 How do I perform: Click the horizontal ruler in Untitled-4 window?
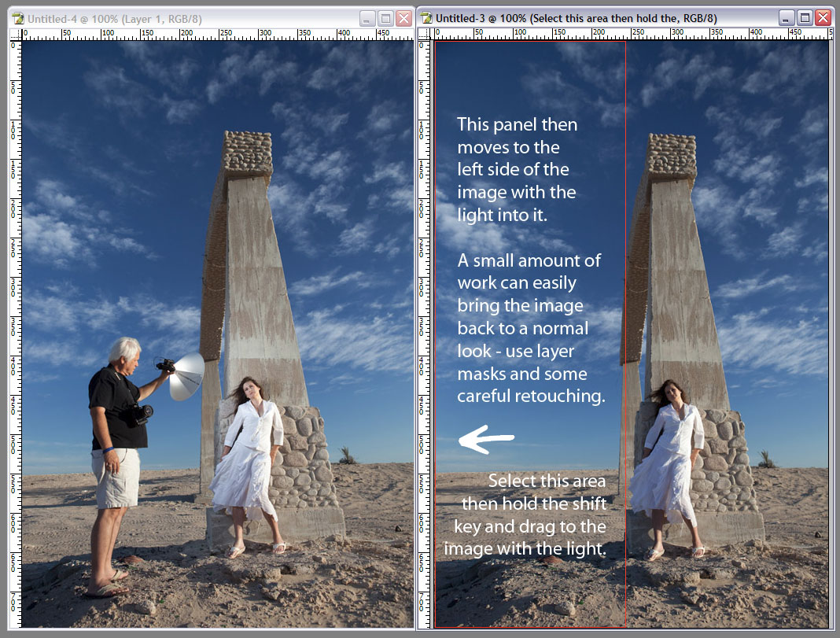(x=218, y=35)
